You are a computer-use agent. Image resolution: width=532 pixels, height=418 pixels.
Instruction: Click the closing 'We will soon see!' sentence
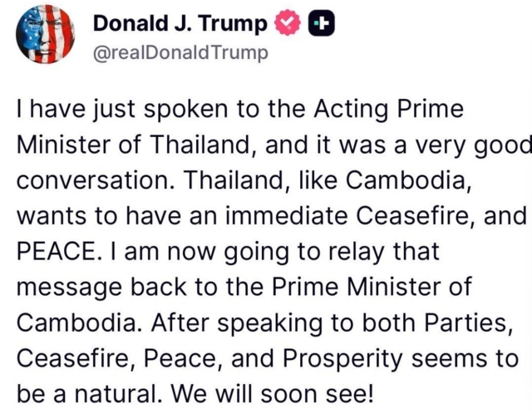(272, 394)
